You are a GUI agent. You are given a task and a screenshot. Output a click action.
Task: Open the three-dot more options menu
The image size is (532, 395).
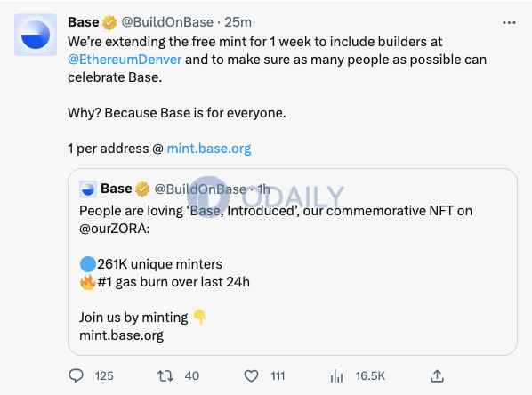click(x=509, y=23)
